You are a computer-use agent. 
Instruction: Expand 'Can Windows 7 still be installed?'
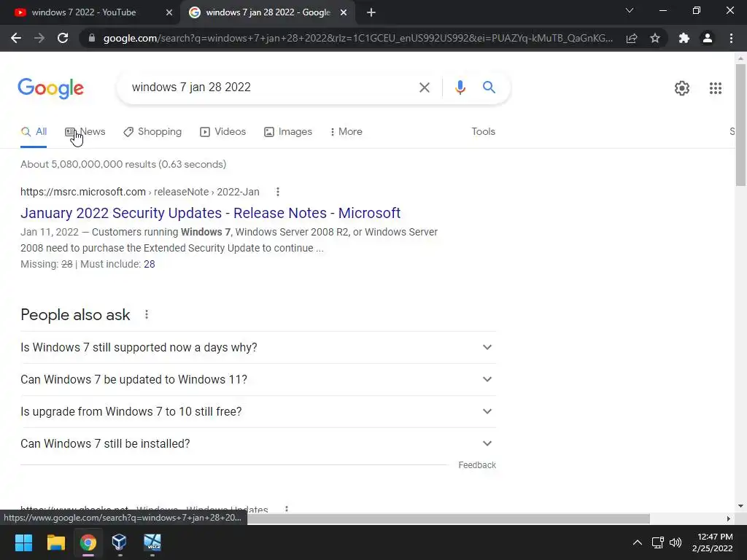[258, 444]
